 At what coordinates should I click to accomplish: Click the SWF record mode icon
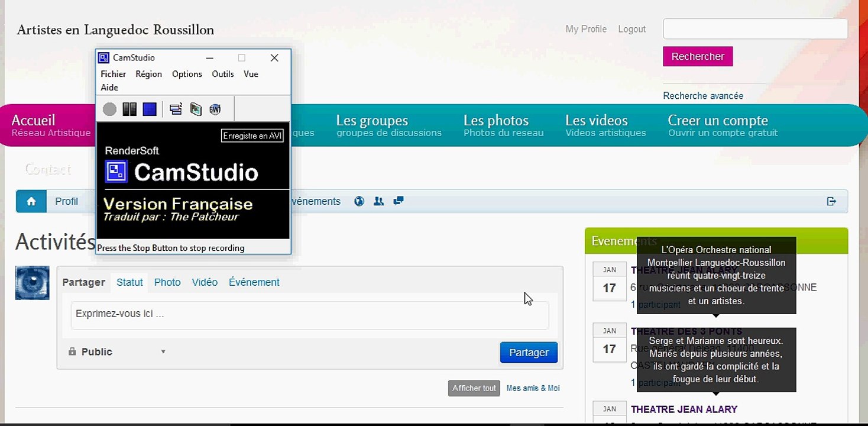[215, 109]
